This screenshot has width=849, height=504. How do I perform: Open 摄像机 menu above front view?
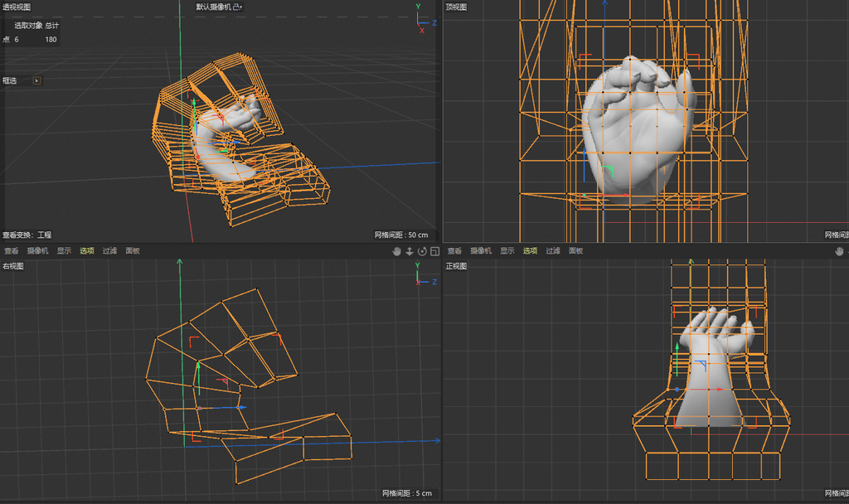[x=481, y=250]
